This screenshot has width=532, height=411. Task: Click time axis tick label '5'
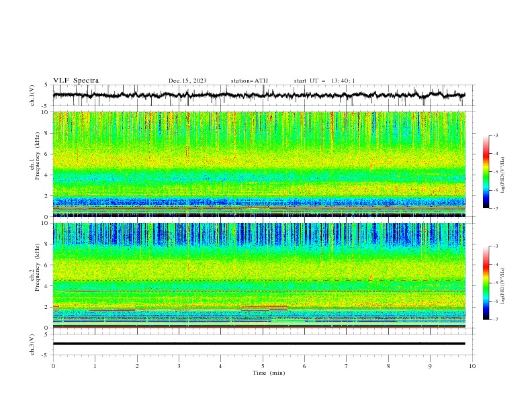point(263,366)
